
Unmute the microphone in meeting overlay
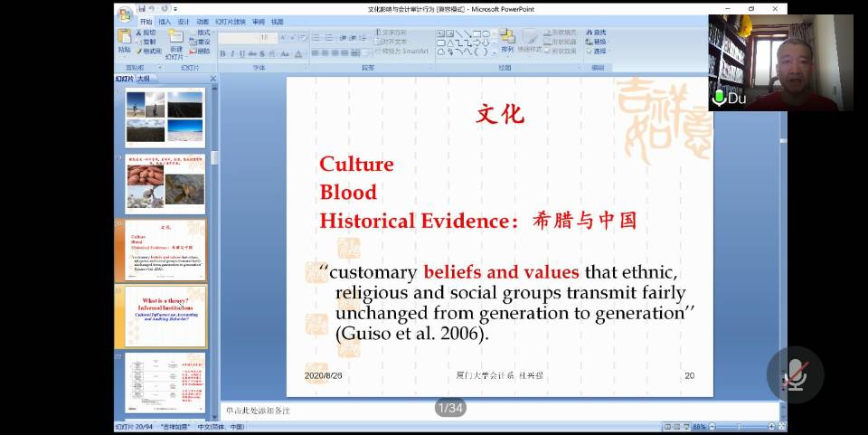795,374
